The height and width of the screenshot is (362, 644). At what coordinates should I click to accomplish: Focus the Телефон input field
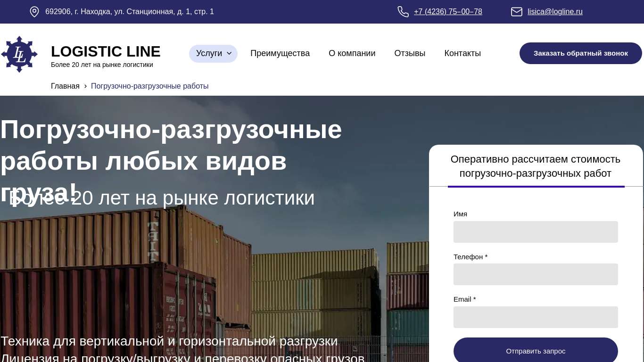click(536, 274)
